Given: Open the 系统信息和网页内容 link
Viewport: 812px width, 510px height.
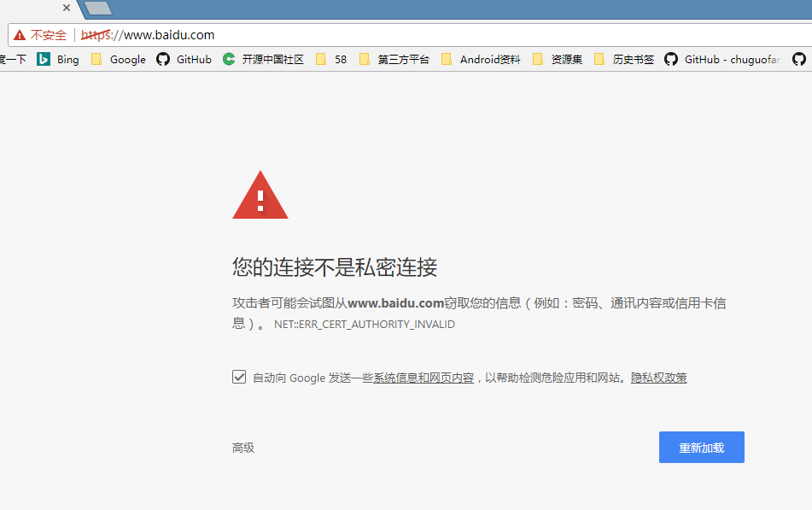Looking at the screenshot, I should (424, 378).
